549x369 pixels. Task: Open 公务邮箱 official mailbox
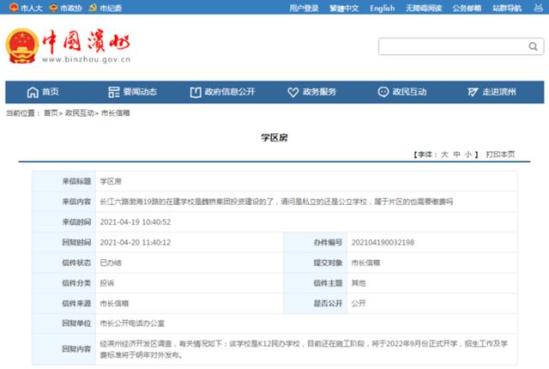point(467,8)
